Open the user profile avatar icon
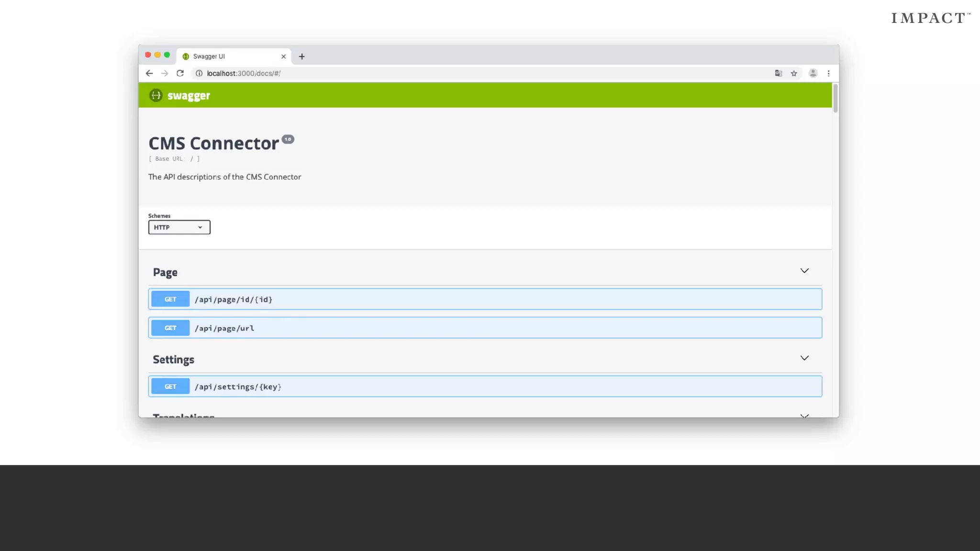980x551 pixels. point(813,73)
